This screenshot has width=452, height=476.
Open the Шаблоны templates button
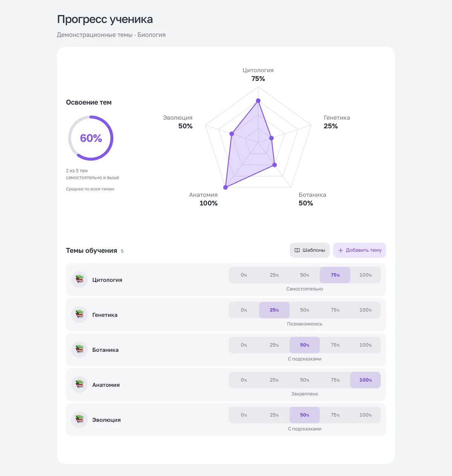(310, 250)
